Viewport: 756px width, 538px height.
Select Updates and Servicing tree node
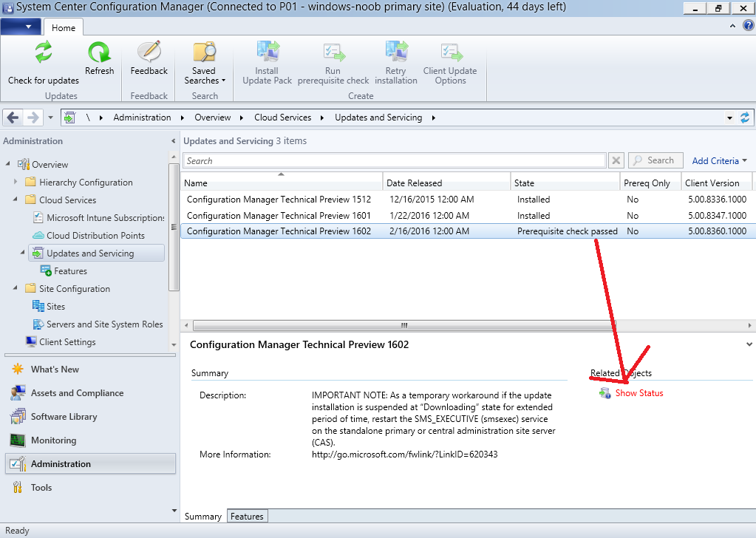(x=96, y=253)
